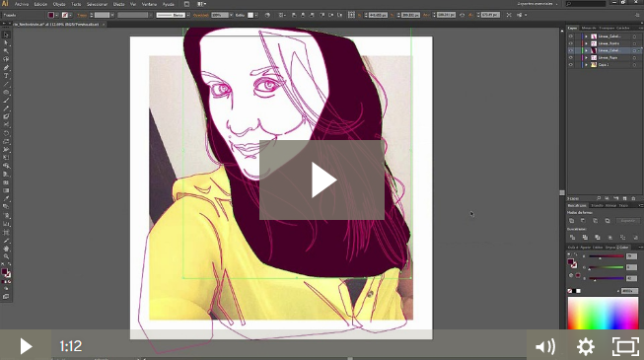Open the Objeto menu
The width and height of the screenshot is (644, 360).
[59, 4]
